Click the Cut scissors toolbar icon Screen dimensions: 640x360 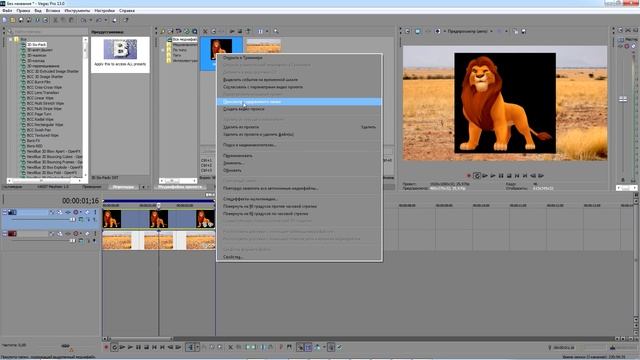pos(55,20)
